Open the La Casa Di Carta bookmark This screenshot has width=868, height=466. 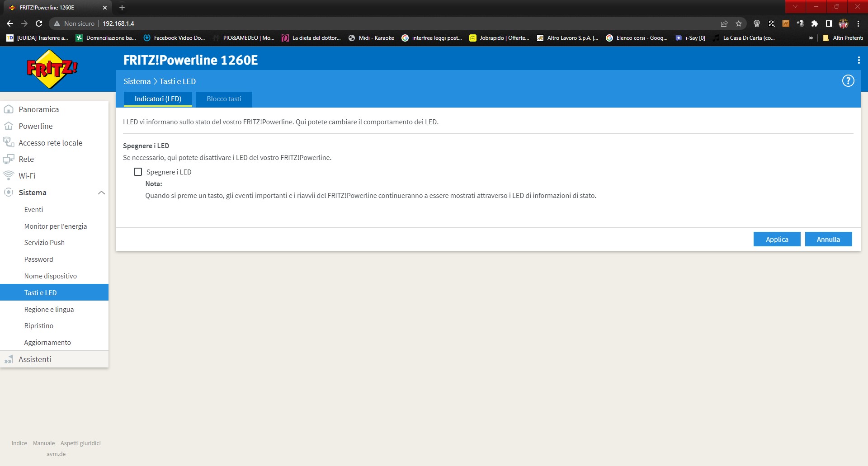(744, 38)
